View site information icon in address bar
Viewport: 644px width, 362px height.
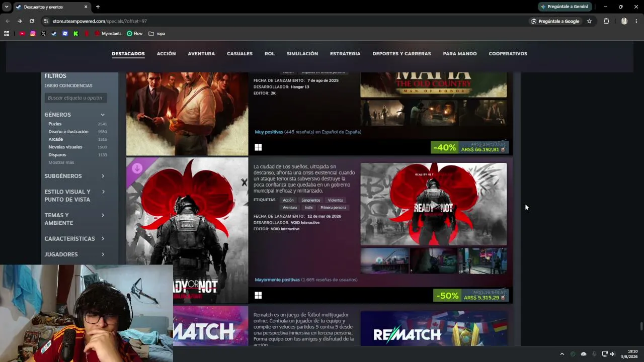pos(46,21)
